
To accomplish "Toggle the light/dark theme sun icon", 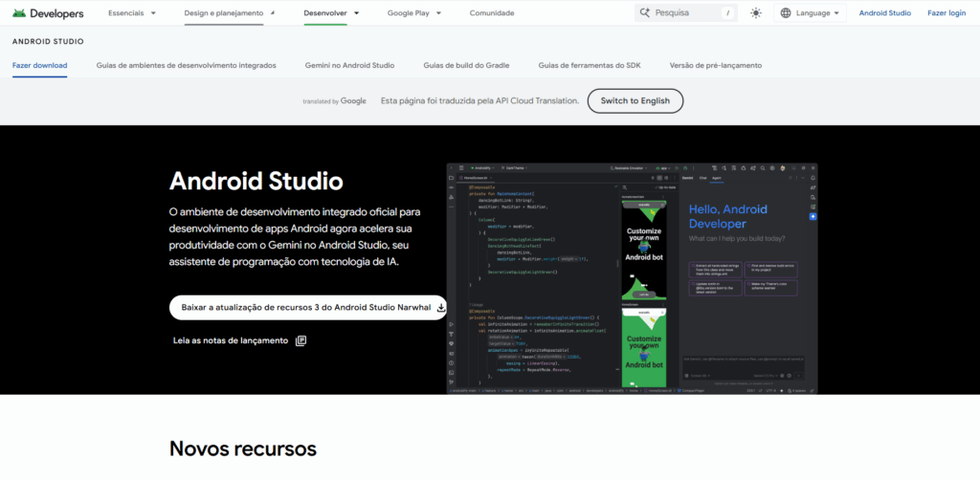I will (x=756, y=12).
